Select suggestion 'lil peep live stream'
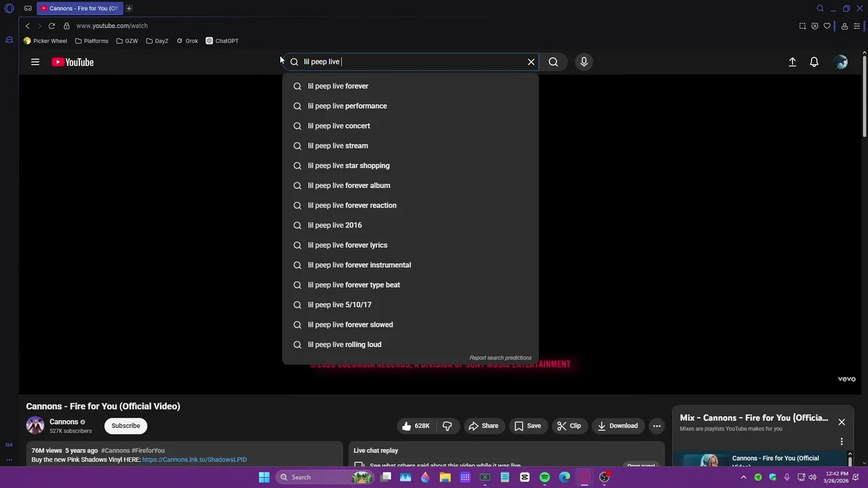868x488 pixels. [x=410, y=146]
